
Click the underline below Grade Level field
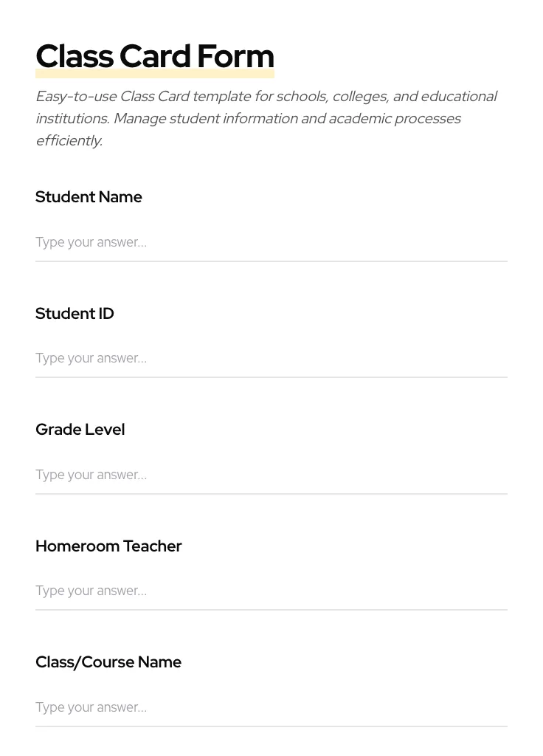(x=271, y=494)
